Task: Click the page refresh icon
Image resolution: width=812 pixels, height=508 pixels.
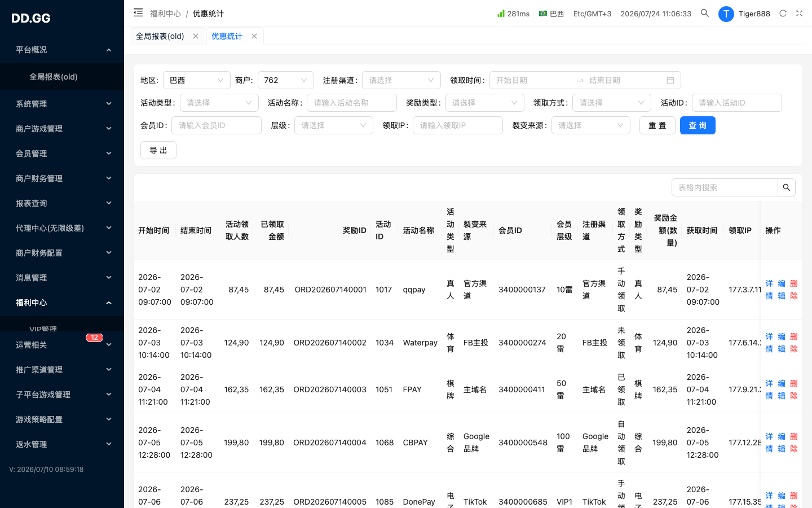Action: (783, 14)
